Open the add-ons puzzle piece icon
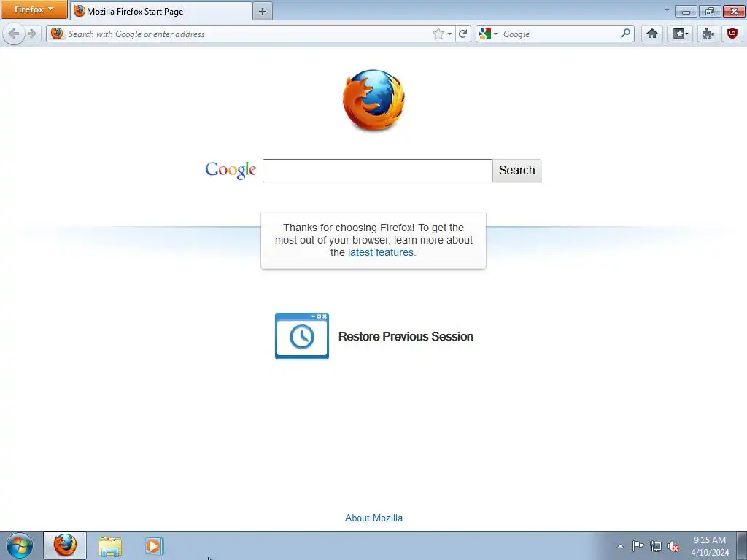Image resolution: width=747 pixels, height=560 pixels. point(708,34)
